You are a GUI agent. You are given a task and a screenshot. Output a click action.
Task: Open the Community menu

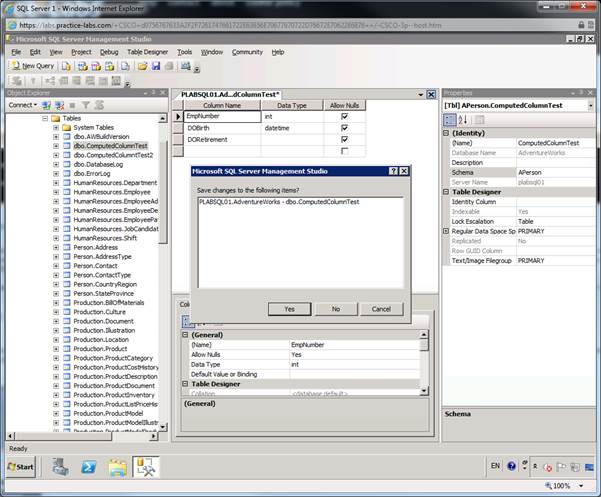247,52
